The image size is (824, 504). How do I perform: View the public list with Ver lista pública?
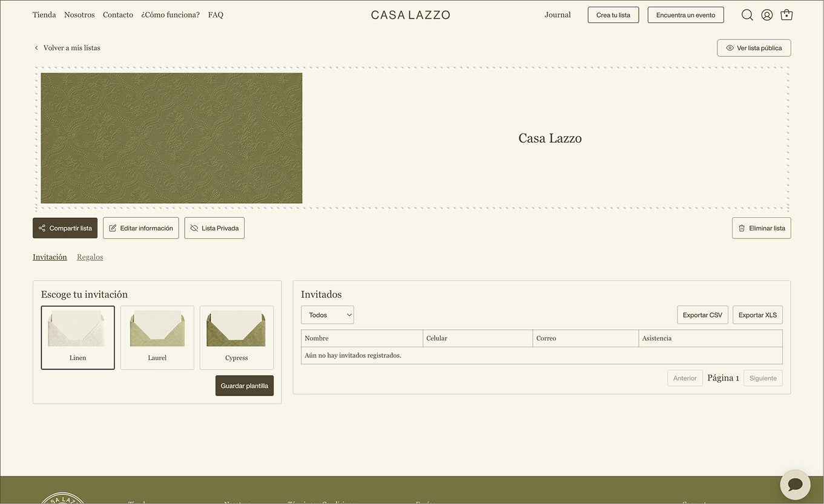tap(754, 48)
